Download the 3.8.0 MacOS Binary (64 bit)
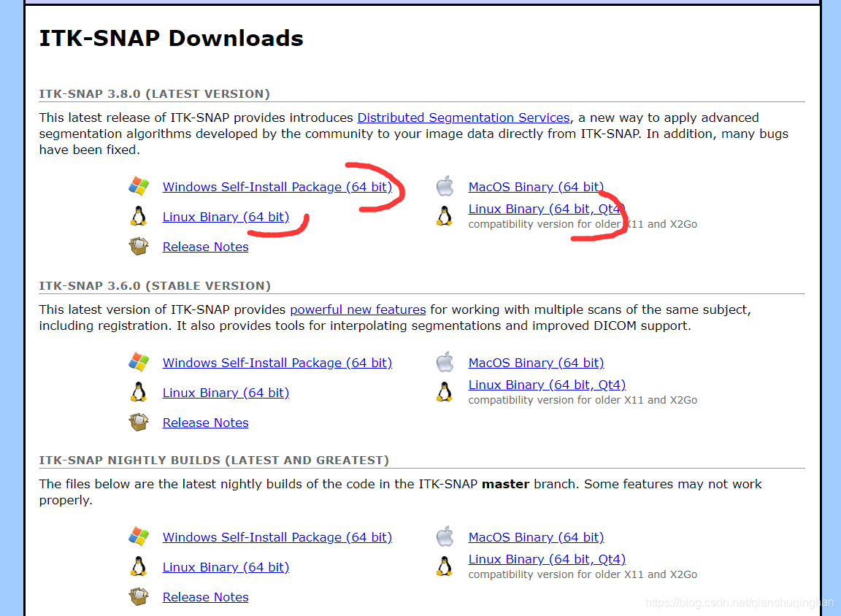The width and height of the screenshot is (841, 616). (536, 187)
